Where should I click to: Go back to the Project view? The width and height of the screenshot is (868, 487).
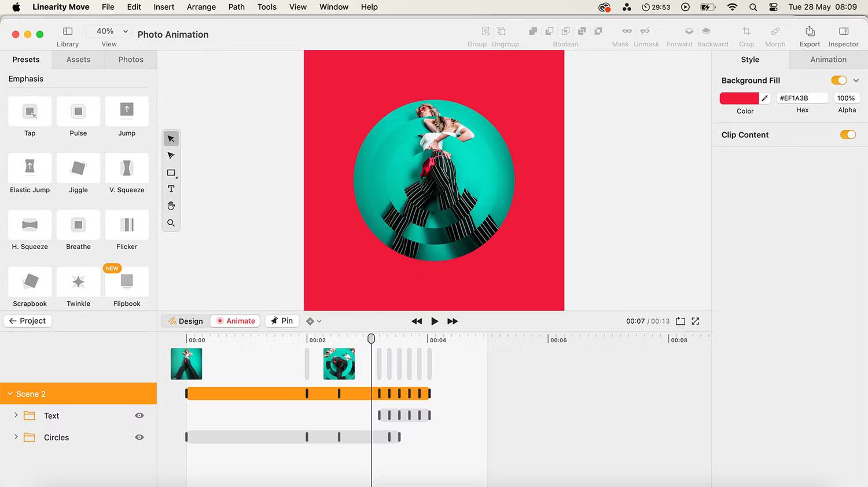coord(27,320)
